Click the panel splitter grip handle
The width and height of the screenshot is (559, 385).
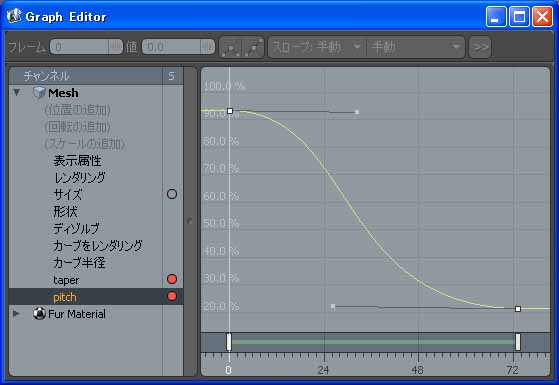[x=190, y=221]
